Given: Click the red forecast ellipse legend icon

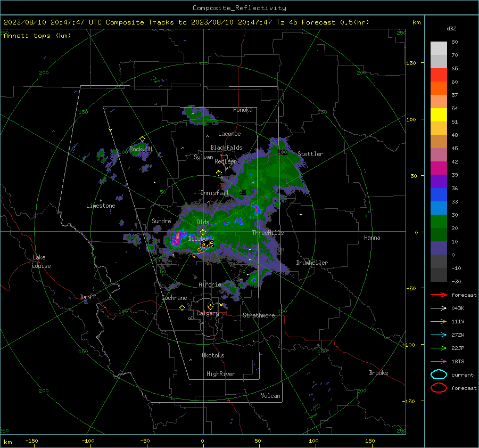Looking at the screenshot, I should (439, 388).
